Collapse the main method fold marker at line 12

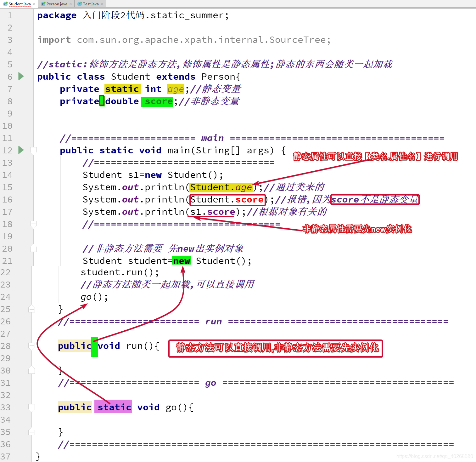(34, 151)
